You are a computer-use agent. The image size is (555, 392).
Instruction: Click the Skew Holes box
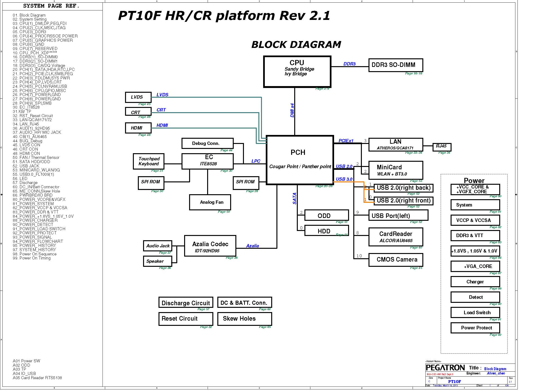tap(244, 318)
